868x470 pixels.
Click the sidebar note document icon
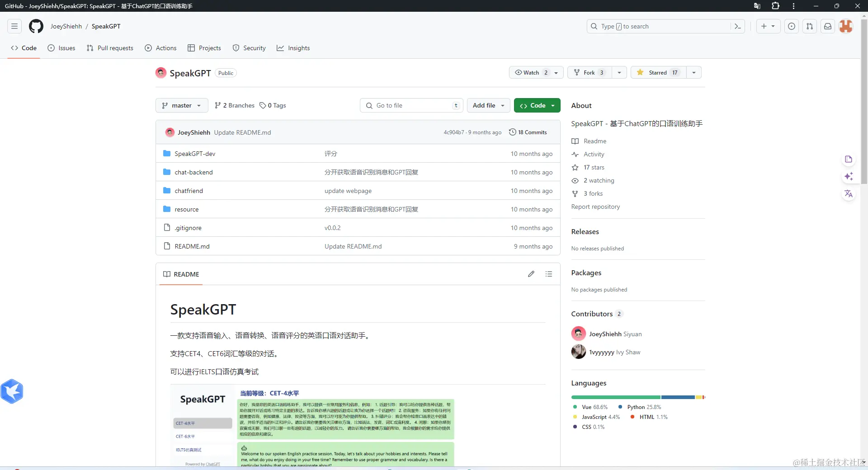849,159
